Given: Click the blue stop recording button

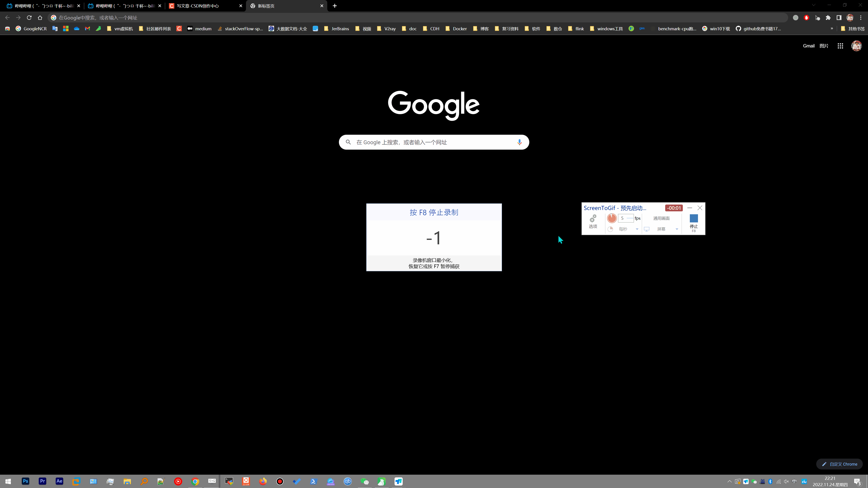Looking at the screenshot, I should click(x=693, y=219).
